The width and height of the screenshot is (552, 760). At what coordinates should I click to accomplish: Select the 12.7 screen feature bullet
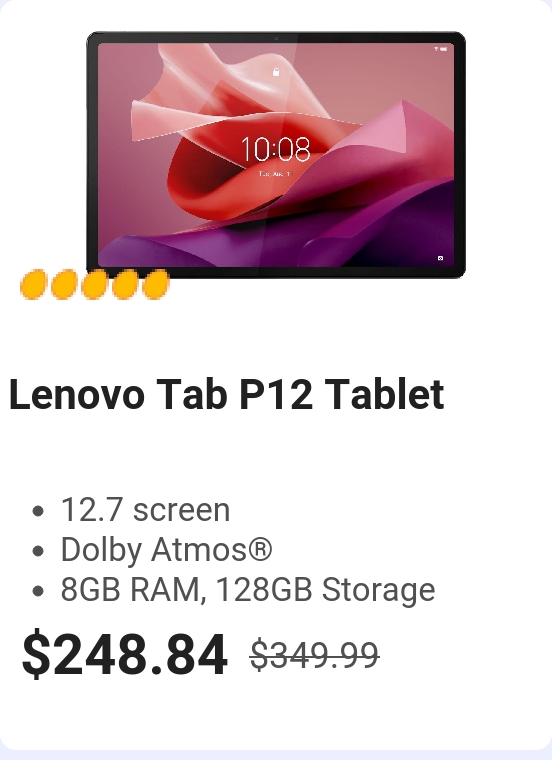click(145, 510)
